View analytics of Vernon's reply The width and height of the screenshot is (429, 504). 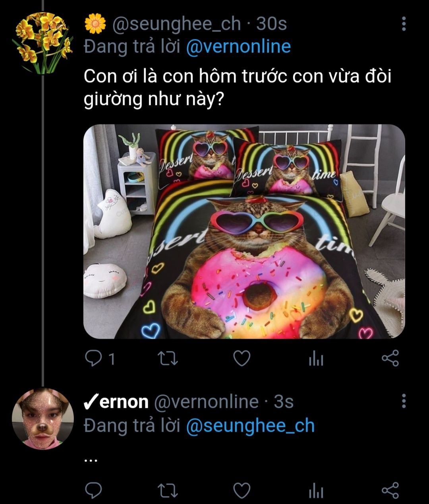coord(316,490)
